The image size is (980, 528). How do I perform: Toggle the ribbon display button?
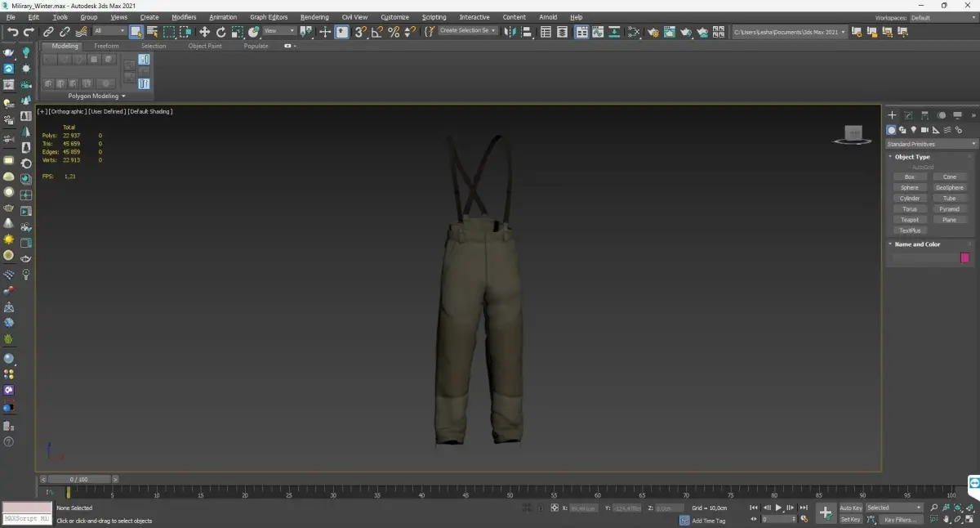(x=581, y=32)
